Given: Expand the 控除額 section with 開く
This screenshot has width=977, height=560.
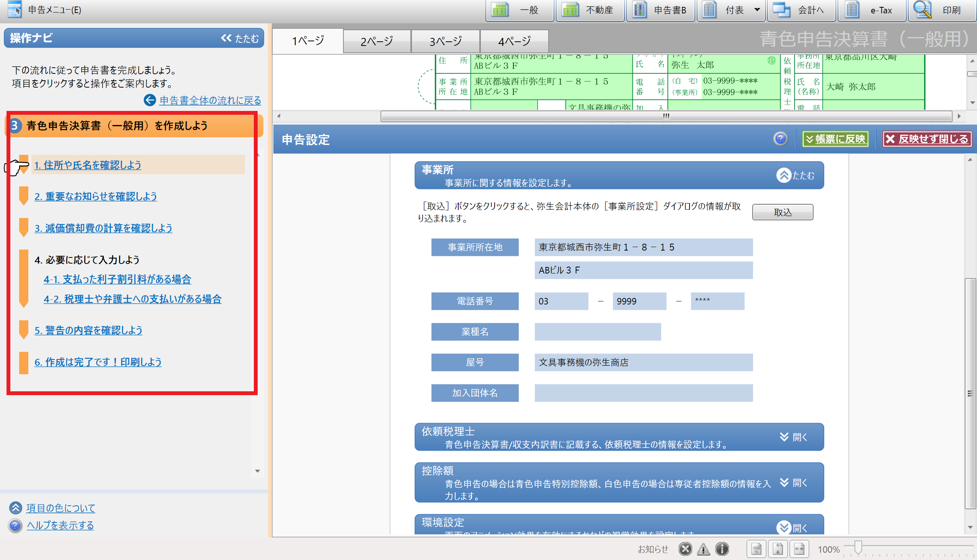Looking at the screenshot, I should coord(794,482).
